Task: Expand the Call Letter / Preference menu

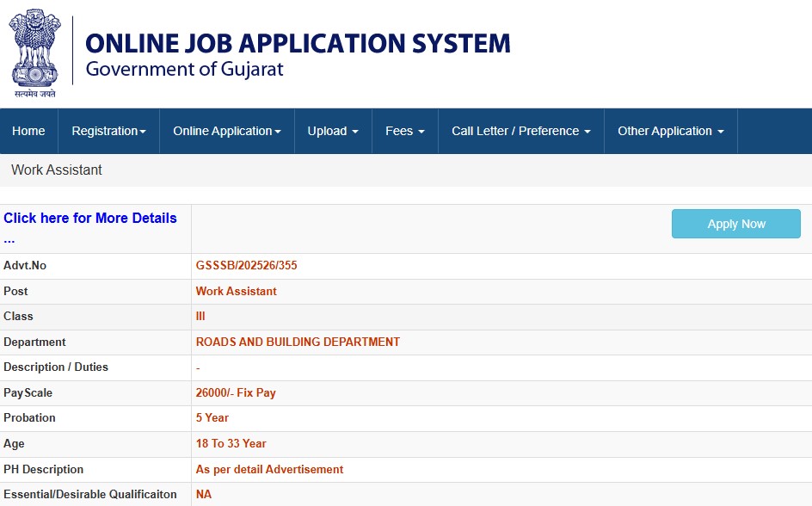Action: [520, 131]
